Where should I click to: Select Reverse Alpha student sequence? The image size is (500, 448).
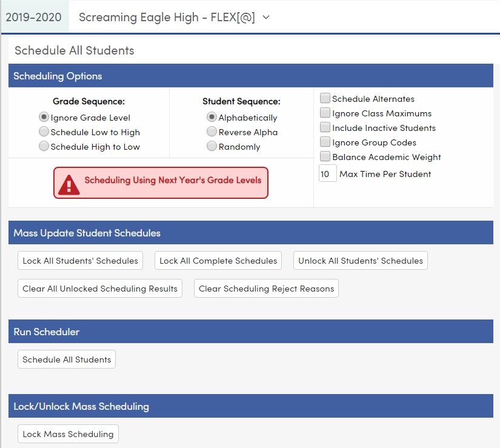coord(211,132)
